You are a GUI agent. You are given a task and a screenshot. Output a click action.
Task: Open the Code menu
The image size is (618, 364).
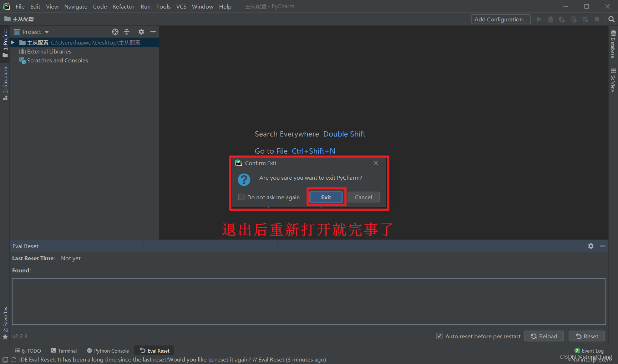(x=100, y=6)
